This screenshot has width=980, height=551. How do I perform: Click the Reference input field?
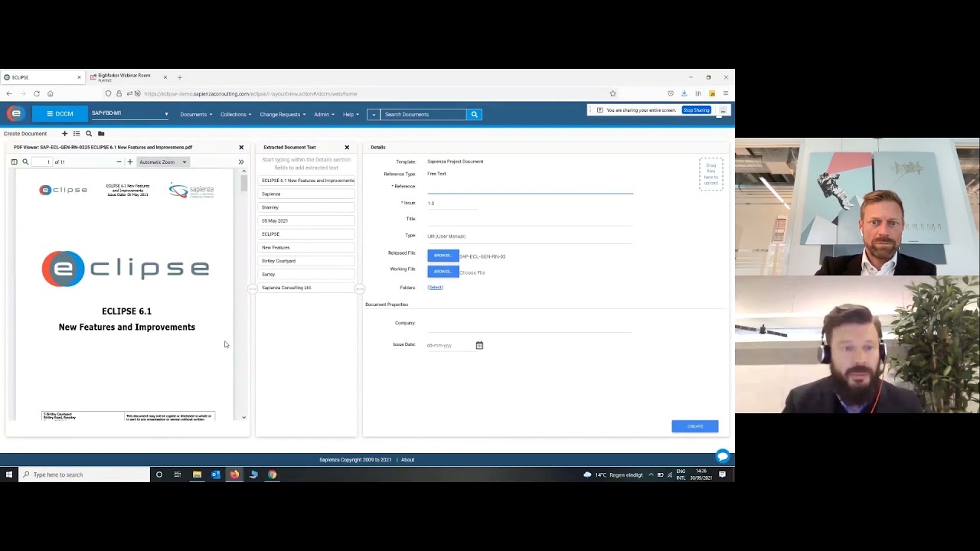(x=530, y=187)
